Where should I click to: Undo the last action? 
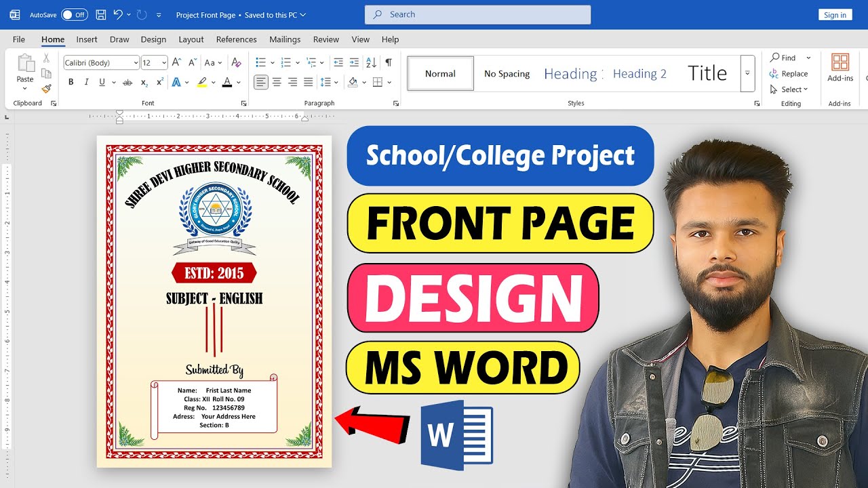[118, 14]
